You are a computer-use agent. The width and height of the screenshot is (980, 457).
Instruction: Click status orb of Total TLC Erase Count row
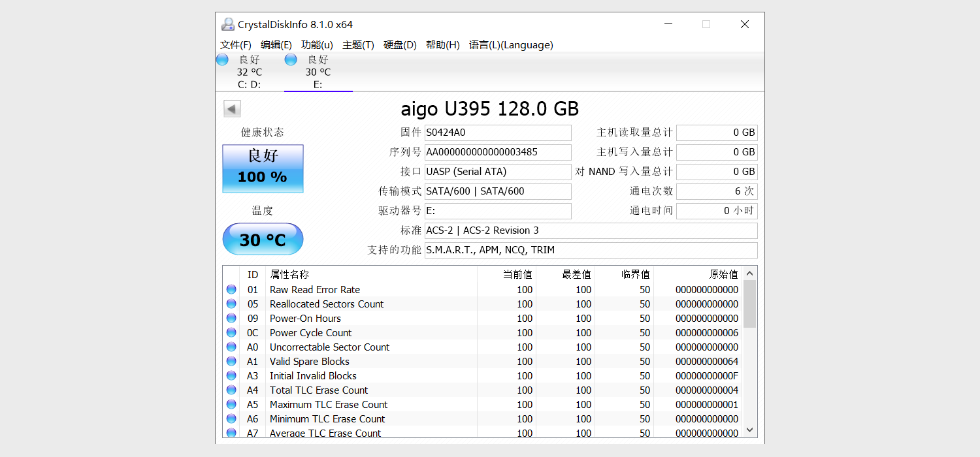click(x=231, y=390)
